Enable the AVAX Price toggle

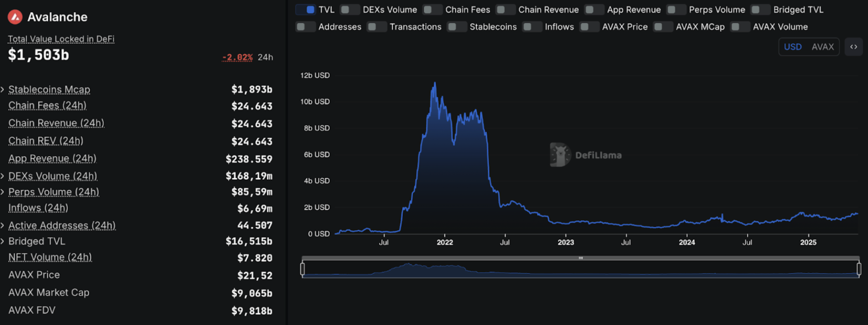tap(589, 27)
